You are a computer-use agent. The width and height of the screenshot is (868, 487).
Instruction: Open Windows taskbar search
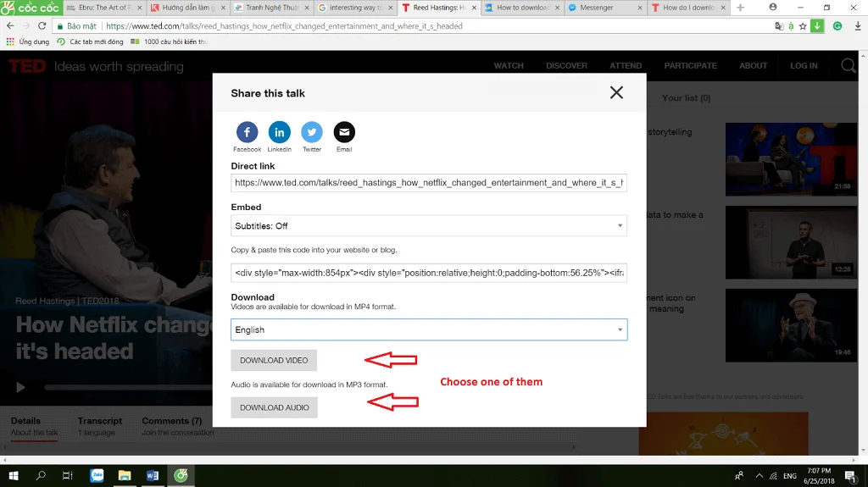(x=41, y=475)
